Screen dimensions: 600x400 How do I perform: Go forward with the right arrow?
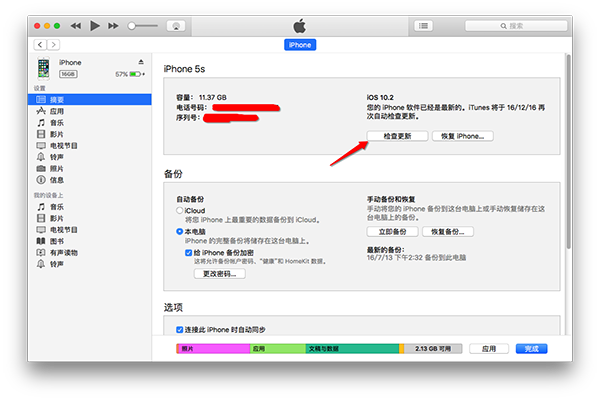54,45
